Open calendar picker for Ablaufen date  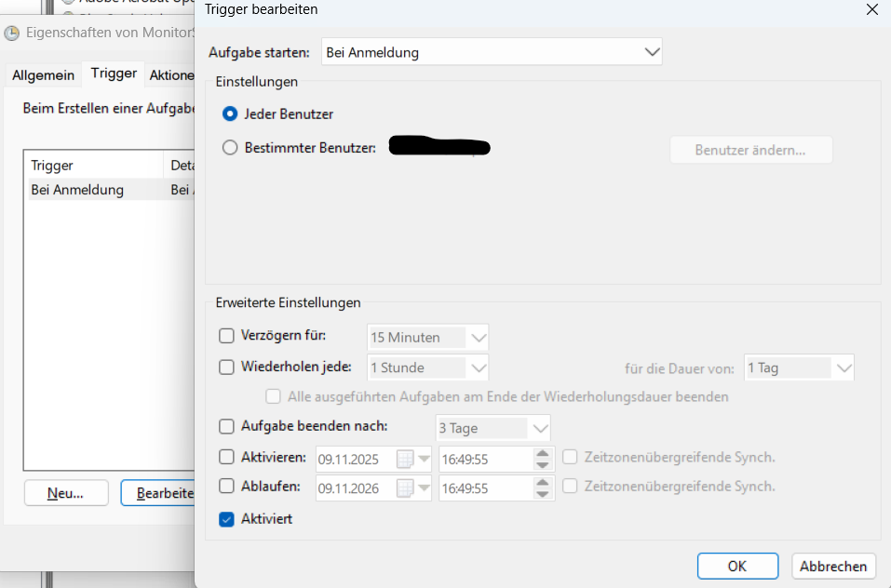413,487
